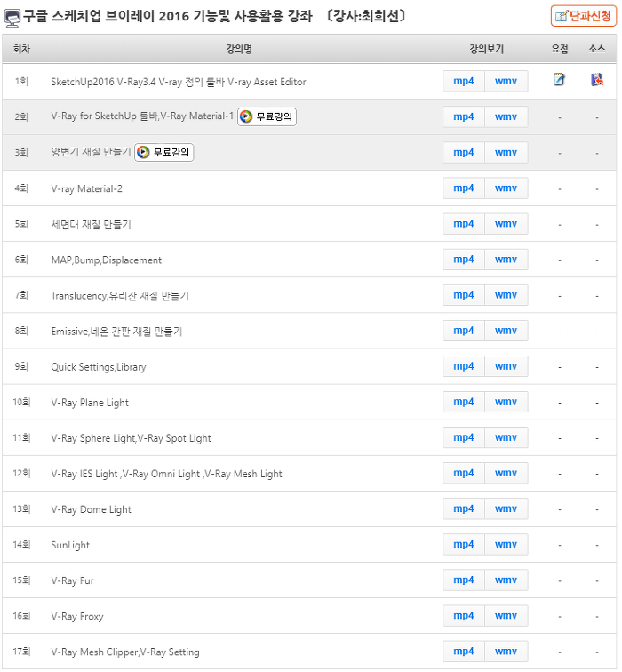The width and height of the screenshot is (622, 672).
Task: Click the 강의보기 column header
Action: pyautogui.click(x=486, y=49)
